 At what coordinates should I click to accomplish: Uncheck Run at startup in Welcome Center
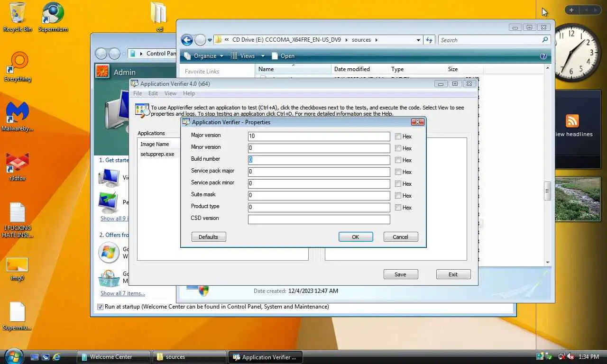[x=100, y=307]
